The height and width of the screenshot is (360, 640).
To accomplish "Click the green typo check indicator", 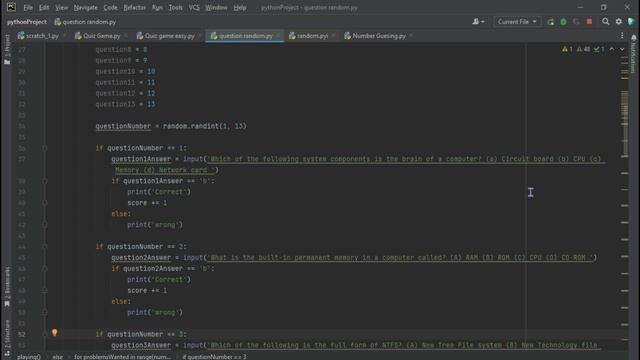I will pos(599,49).
